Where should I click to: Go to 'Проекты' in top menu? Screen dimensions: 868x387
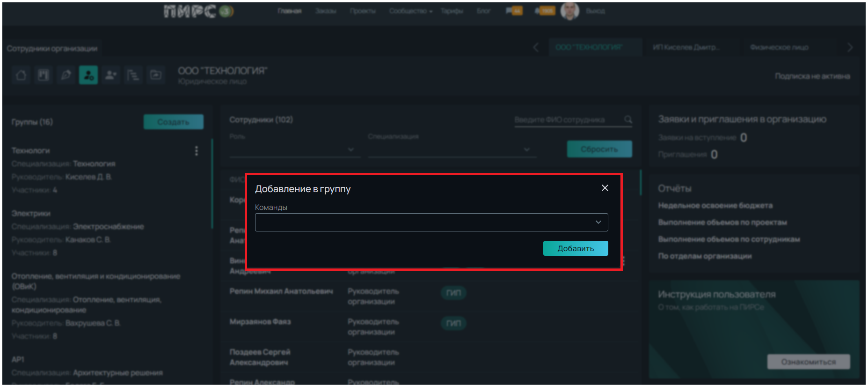coord(363,11)
